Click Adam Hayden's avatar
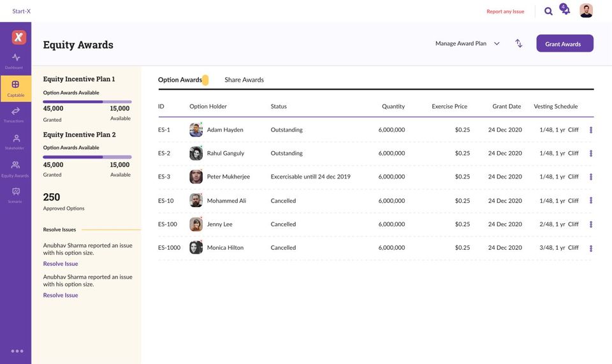The image size is (612, 364). [196, 130]
